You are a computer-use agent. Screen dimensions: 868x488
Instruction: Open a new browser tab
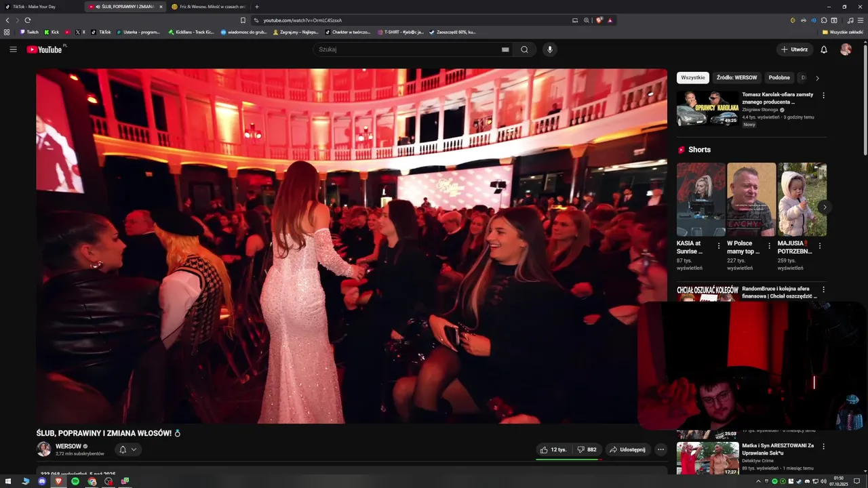pyautogui.click(x=257, y=7)
